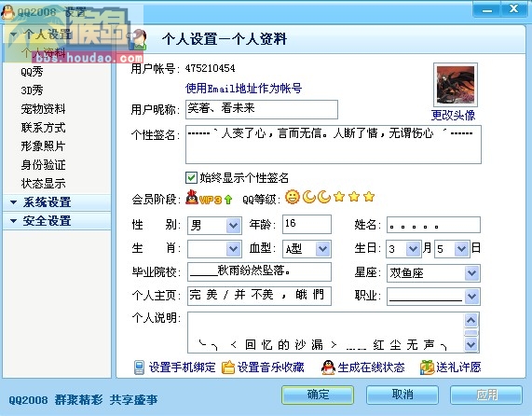Open the 性别 gender dropdown
The height and width of the screenshot is (416, 532).
[x=233, y=226]
